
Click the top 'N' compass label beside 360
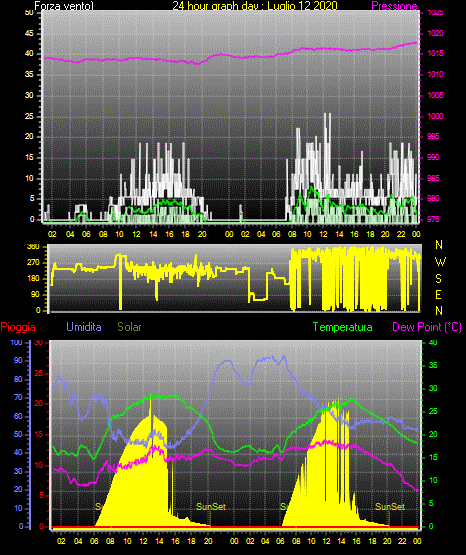point(439,245)
